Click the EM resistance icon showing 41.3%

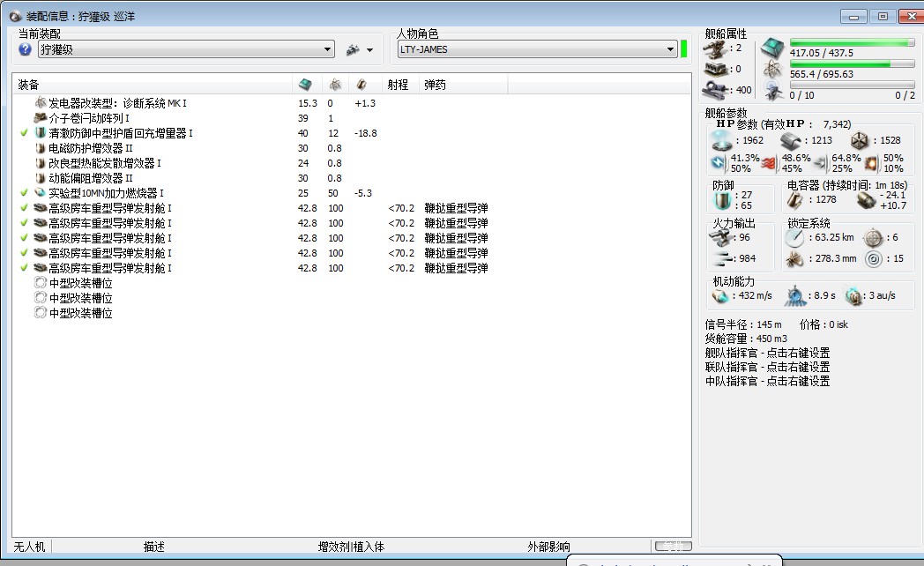[719, 163]
